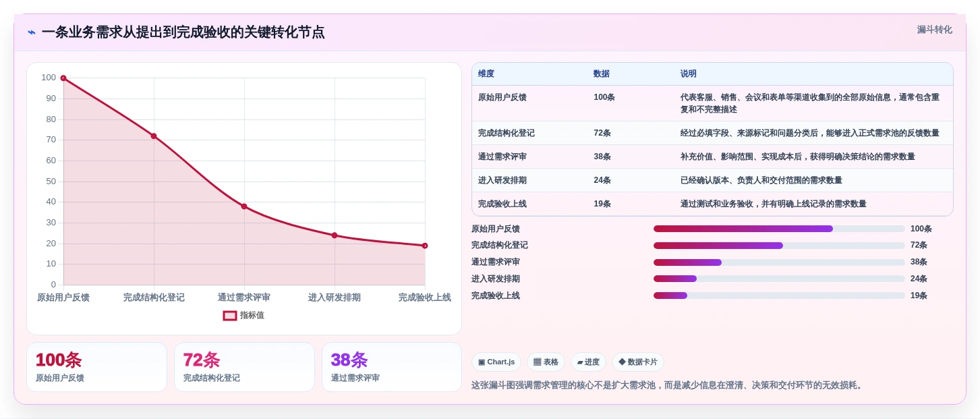Click the 完成验收上线 x-axis label
The height and width of the screenshot is (419, 980).
(424, 298)
